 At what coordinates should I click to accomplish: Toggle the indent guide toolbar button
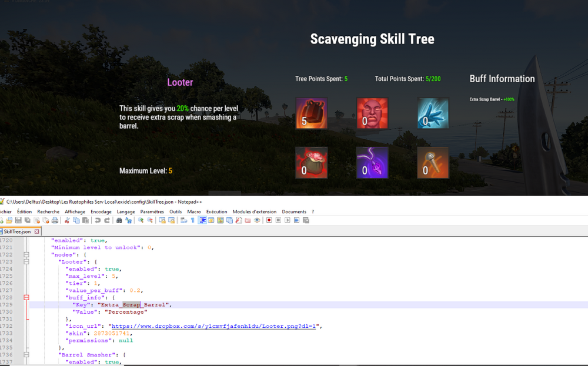pos(202,220)
